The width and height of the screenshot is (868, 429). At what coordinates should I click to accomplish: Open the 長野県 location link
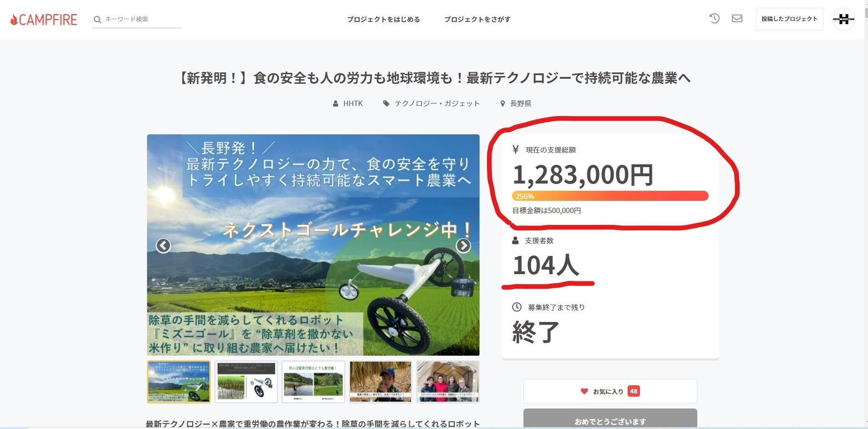click(520, 104)
